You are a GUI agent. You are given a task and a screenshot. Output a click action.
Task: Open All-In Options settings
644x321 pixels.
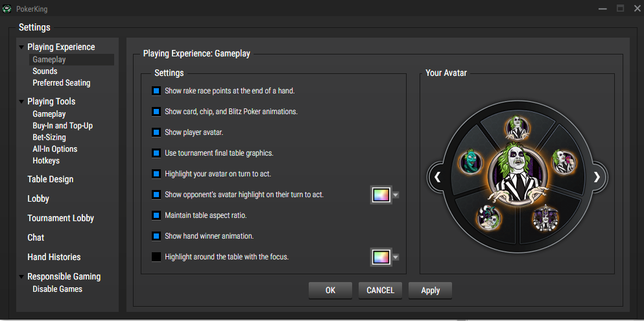pos(54,149)
